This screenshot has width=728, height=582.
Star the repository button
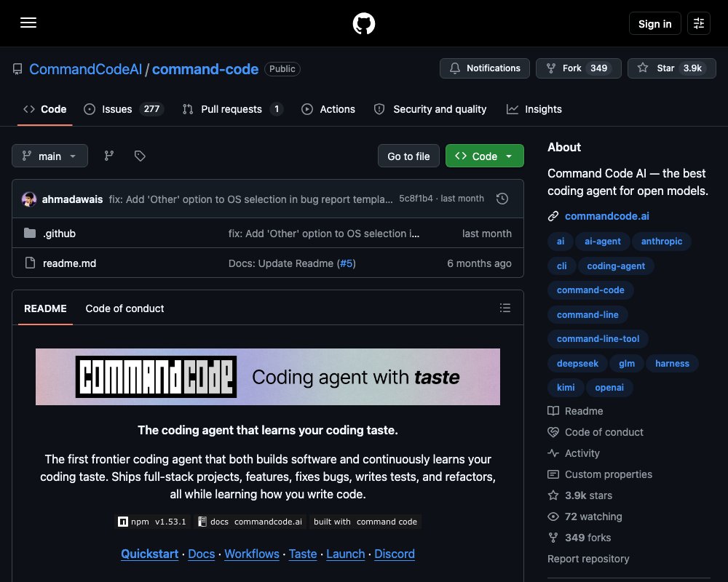pos(671,68)
